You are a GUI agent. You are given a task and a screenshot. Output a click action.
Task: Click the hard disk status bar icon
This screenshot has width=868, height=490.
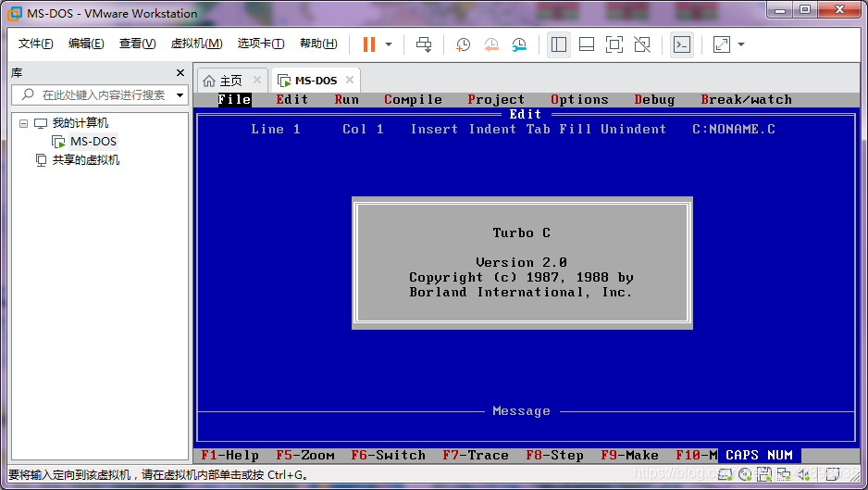pos(725,474)
